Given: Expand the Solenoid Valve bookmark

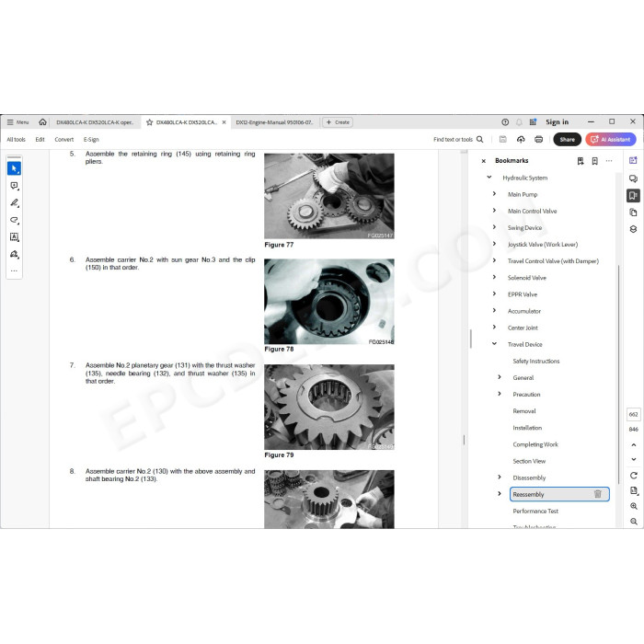Looking at the screenshot, I should pos(494,277).
